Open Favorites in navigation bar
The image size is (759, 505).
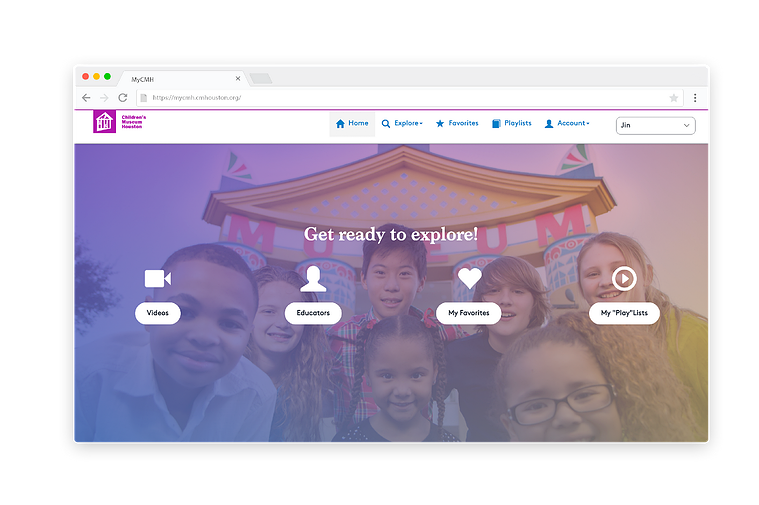click(x=457, y=123)
